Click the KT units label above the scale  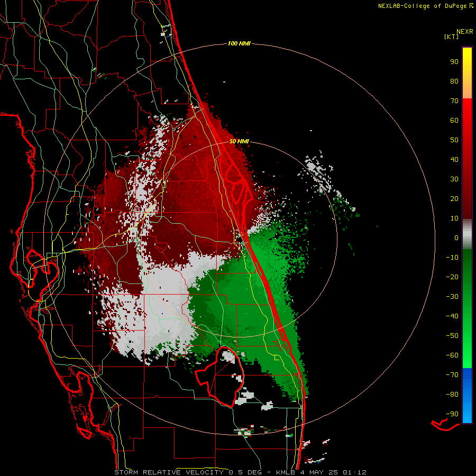452,36
